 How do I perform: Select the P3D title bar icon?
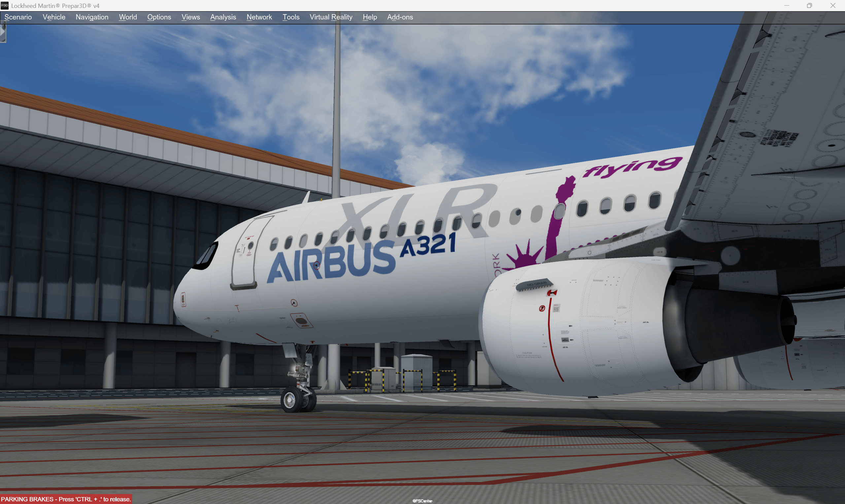(x=5, y=5)
